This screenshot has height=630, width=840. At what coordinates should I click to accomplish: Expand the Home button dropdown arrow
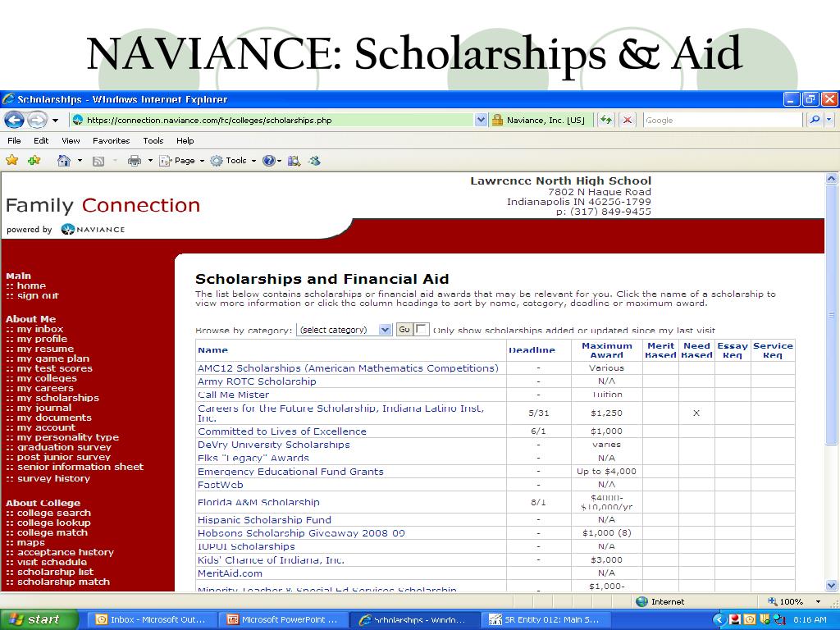(80, 160)
